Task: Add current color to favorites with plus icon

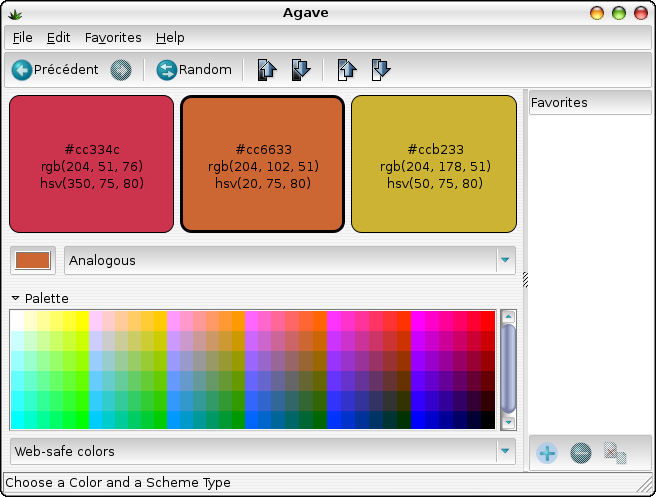Action: 547,453
